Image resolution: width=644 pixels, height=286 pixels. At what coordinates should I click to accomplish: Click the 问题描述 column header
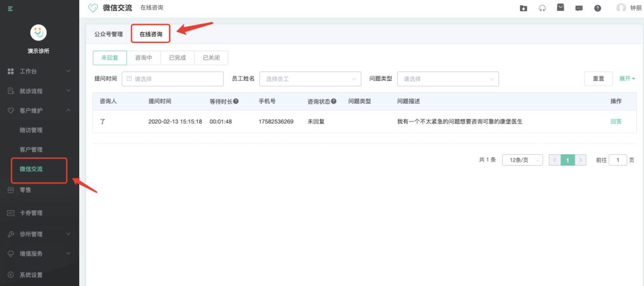click(408, 101)
